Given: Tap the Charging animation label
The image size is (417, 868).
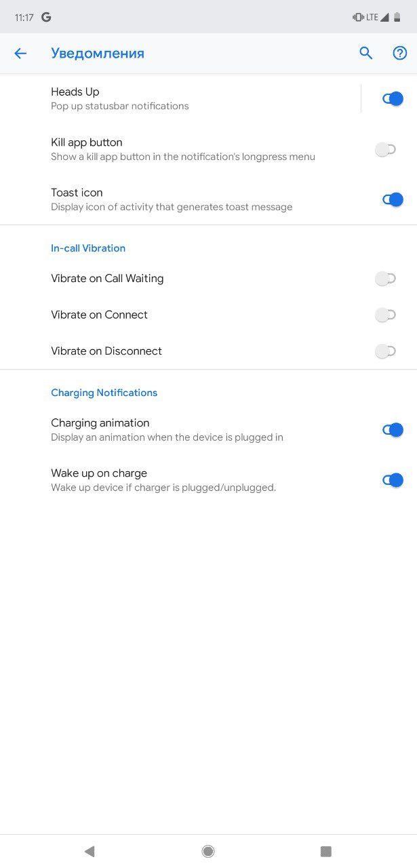Looking at the screenshot, I should 100,422.
